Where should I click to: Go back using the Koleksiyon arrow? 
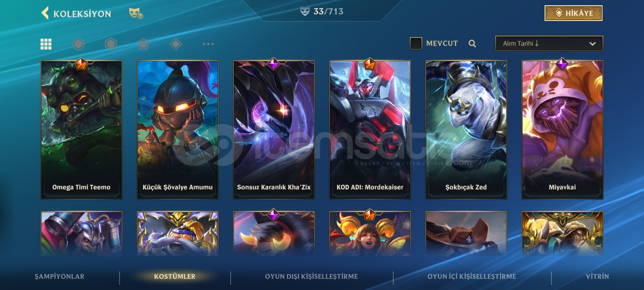tap(45, 13)
